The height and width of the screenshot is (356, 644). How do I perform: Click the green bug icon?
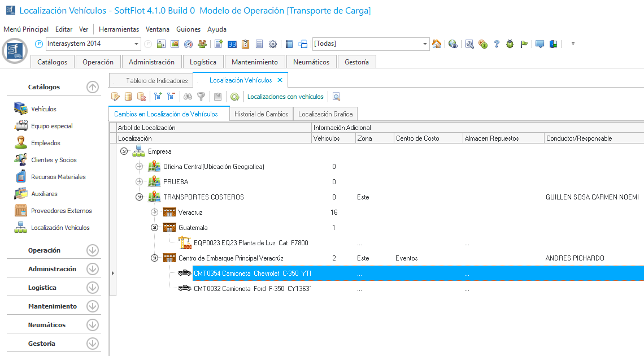click(x=510, y=44)
